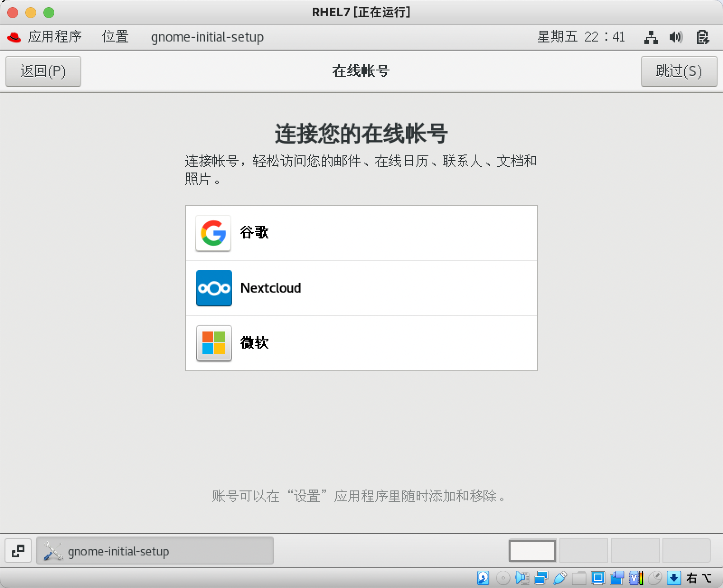
Task: Choose the Nextcloud account row label
Action: [271, 288]
